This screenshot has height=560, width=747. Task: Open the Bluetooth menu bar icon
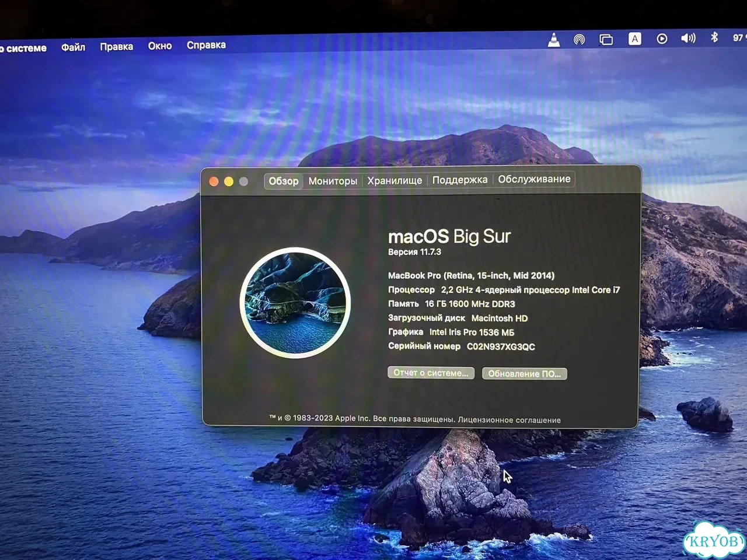click(x=714, y=37)
